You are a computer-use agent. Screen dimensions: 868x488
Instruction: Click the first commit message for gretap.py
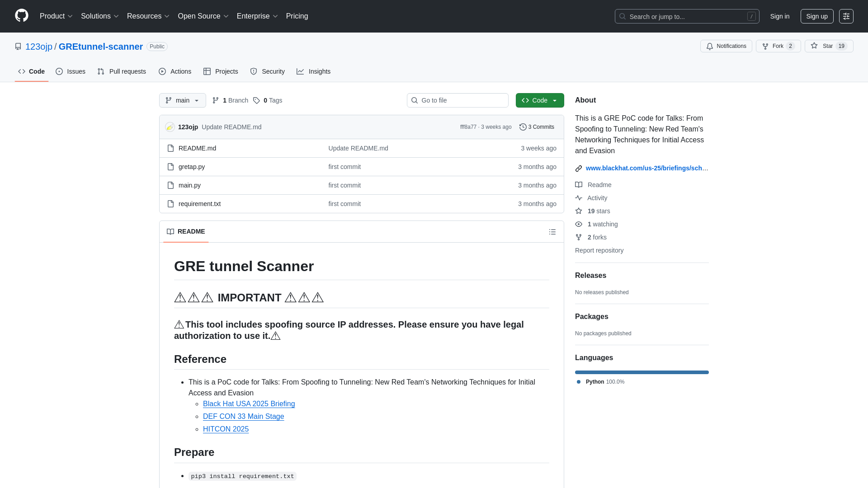point(344,167)
